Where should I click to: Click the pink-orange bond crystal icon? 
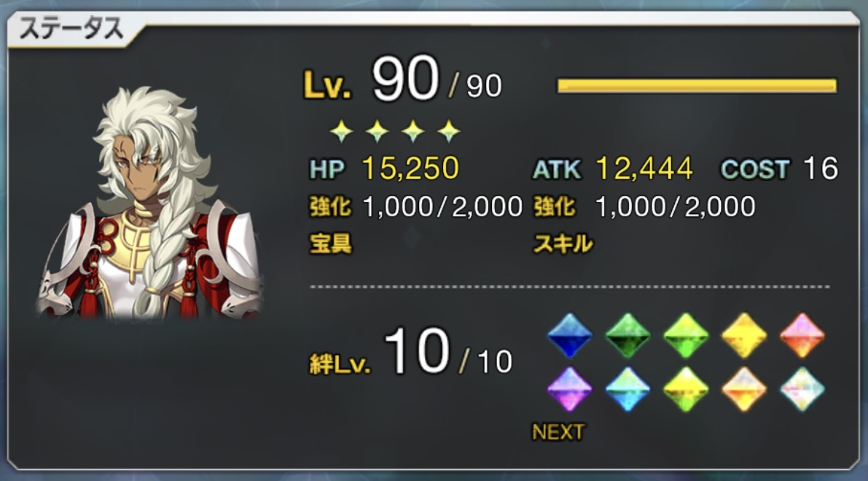click(x=802, y=336)
